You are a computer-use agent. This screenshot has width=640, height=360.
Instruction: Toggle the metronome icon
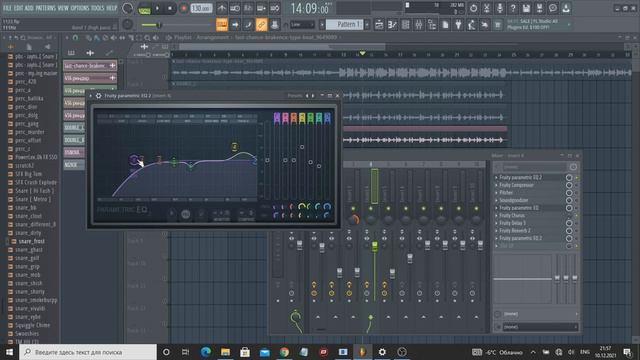(x=222, y=8)
